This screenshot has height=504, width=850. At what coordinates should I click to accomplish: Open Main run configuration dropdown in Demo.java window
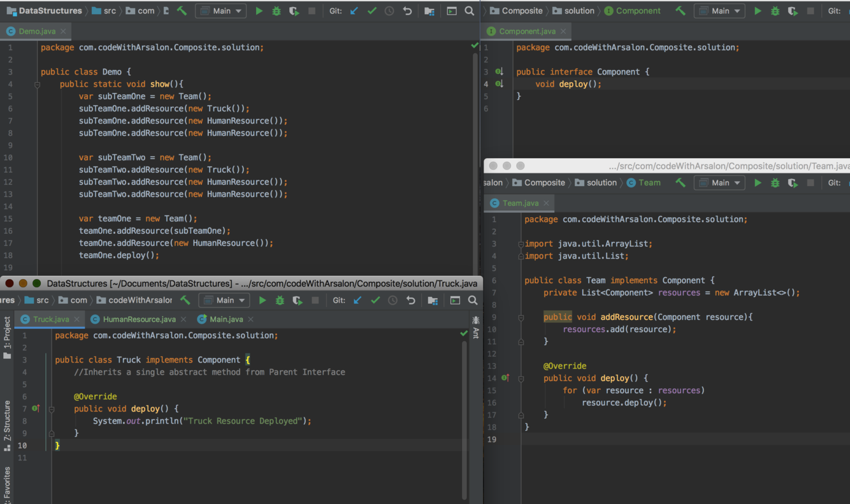(x=220, y=11)
